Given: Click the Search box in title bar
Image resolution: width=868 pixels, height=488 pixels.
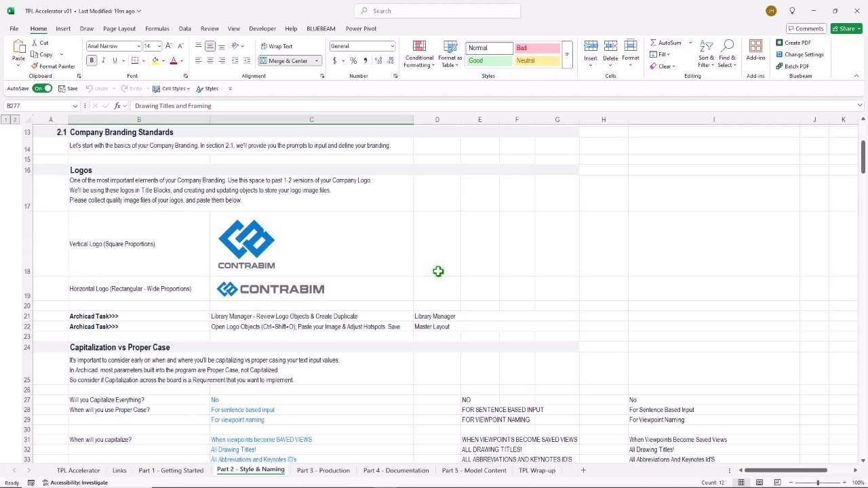Looking at the screenshot, I should click(437, 11).
